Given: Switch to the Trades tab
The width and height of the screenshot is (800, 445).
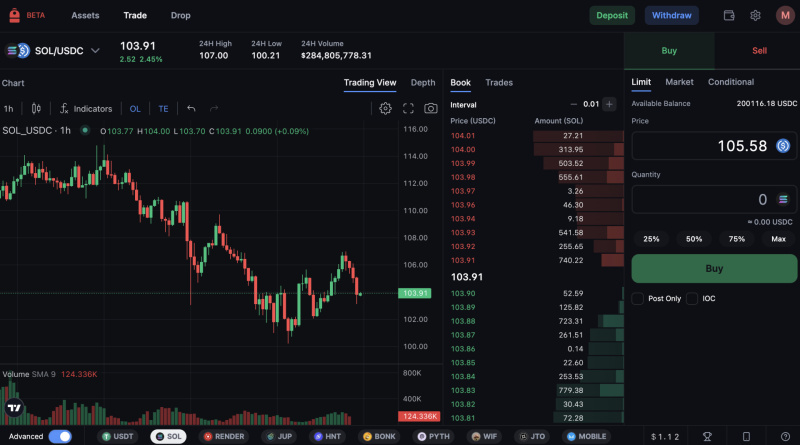Looking at the screenshot, I should click(x=499, y=83).
